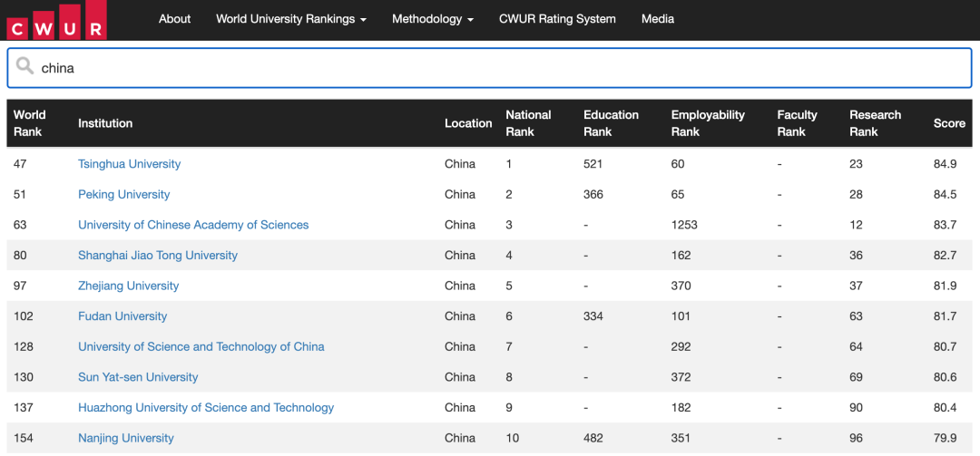Expand World University Rankings dropdown
This screenshot has height=456, width=980.
click(x=290, y=19)
